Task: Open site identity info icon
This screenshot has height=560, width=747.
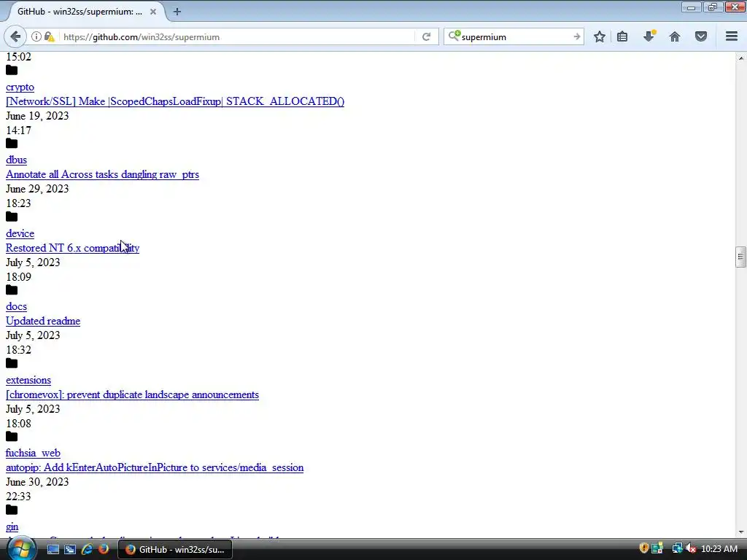Action: tap(36, 36)
